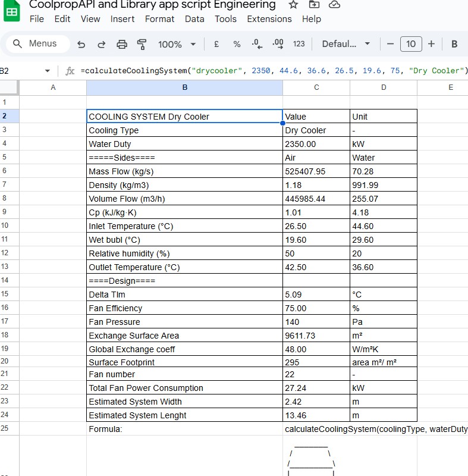Image resolution: width=468 pixels, height=476 pixels.
Task: Click cell with value 2350.00
Action: coord(316,143)
